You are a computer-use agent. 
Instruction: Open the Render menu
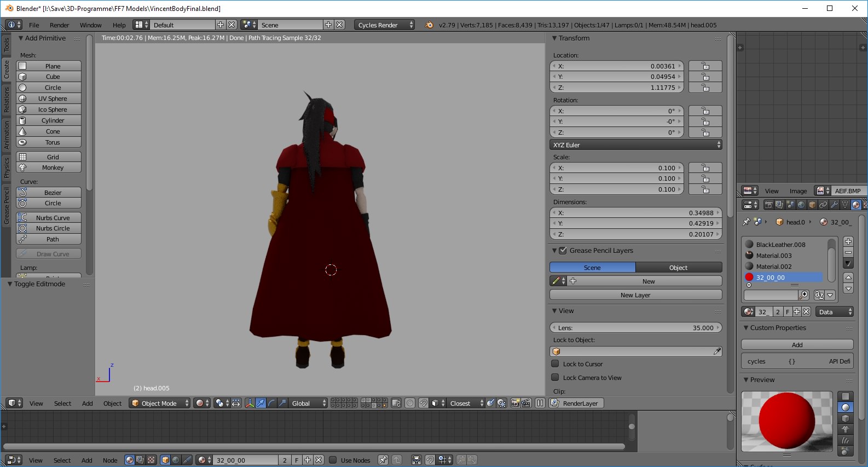[x=60, y=25]
